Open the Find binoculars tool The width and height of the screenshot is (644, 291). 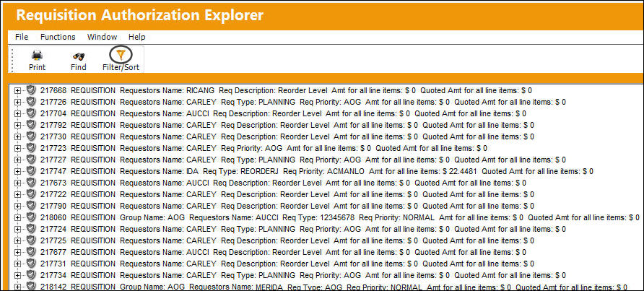click(x=79, y=56)
